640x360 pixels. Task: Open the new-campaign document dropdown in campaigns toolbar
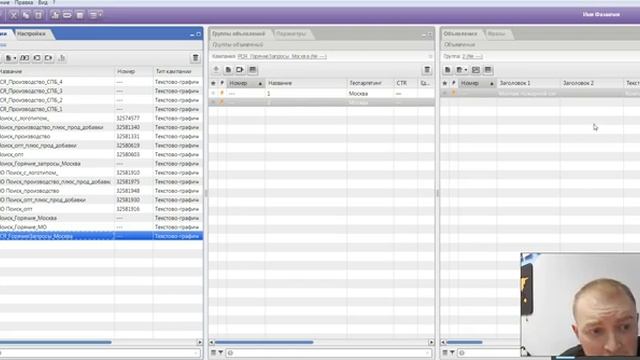click(x=11, y=58)
